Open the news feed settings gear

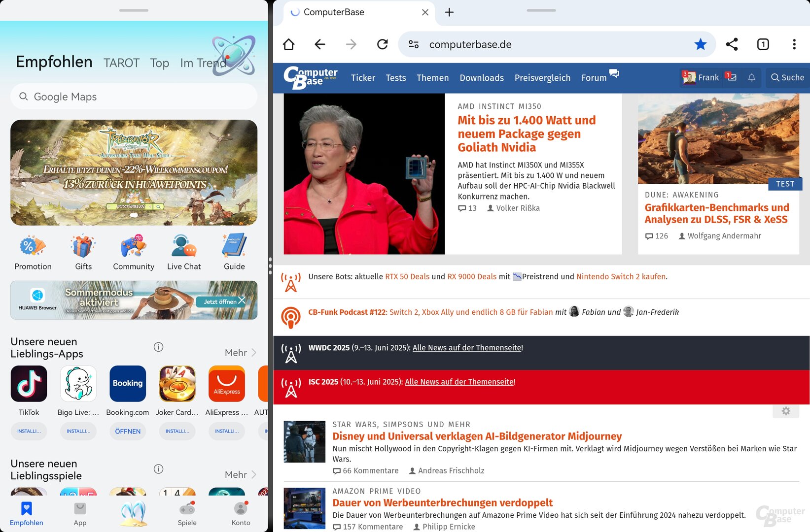786,411
